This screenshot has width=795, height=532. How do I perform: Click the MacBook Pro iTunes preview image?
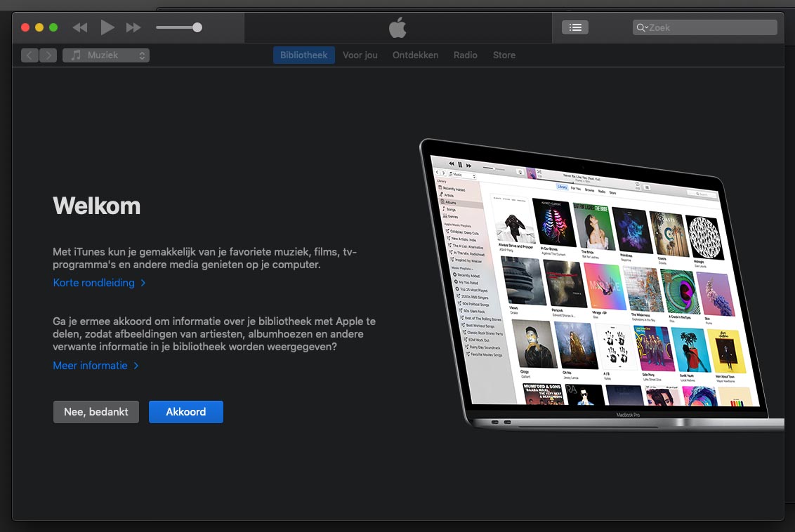(x=600, y=285)
